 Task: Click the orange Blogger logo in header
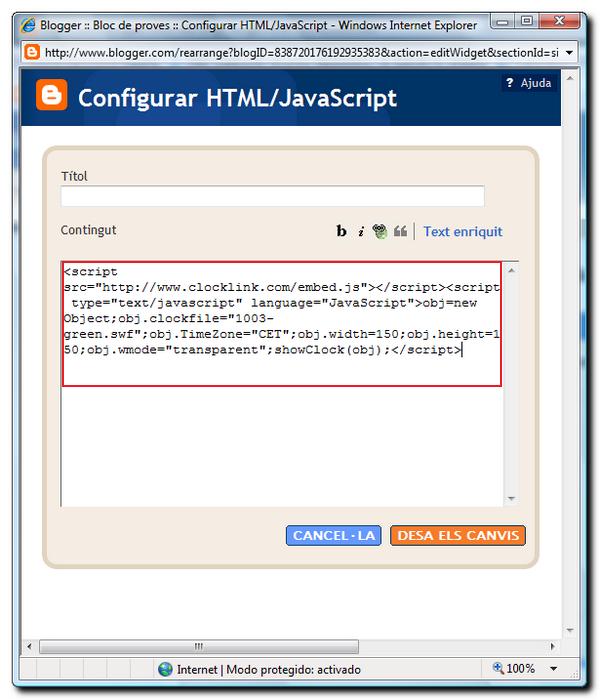click(51, 96)
